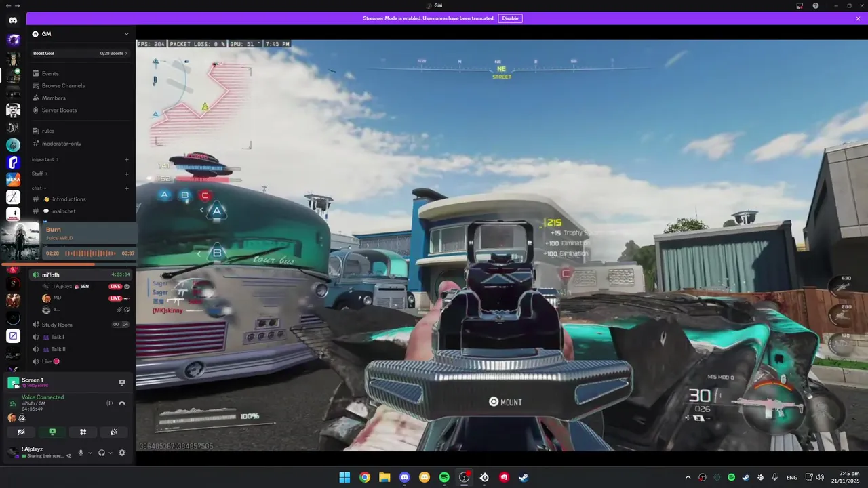Create channel in important category
The image size is (868, 488).
(x=127, y=159)
